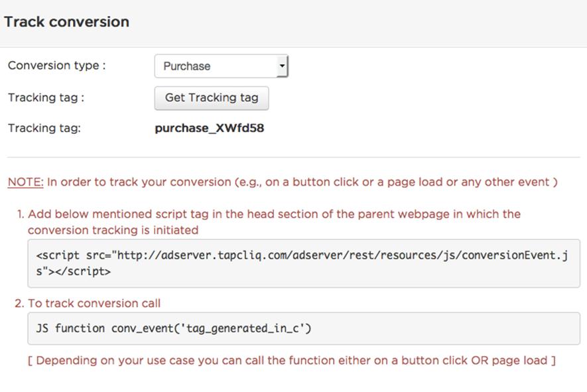
Task: Click the Get Tracking tag button
Action: click(212, 98)
